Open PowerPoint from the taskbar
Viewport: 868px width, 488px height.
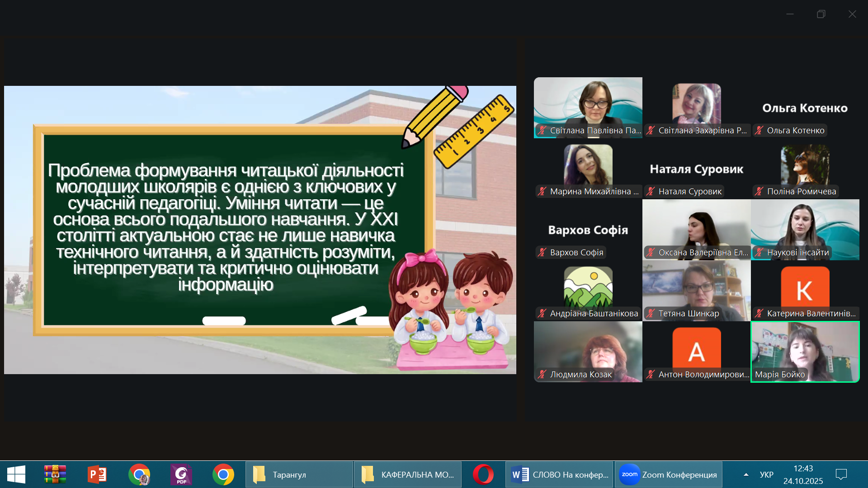(97, 474)
